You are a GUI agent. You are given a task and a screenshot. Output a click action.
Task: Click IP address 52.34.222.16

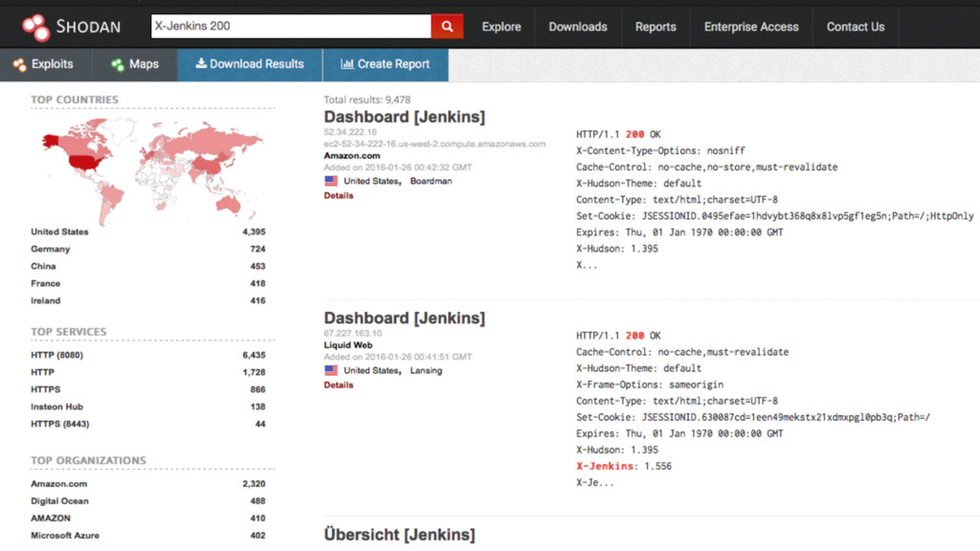[x=350, y=132]
